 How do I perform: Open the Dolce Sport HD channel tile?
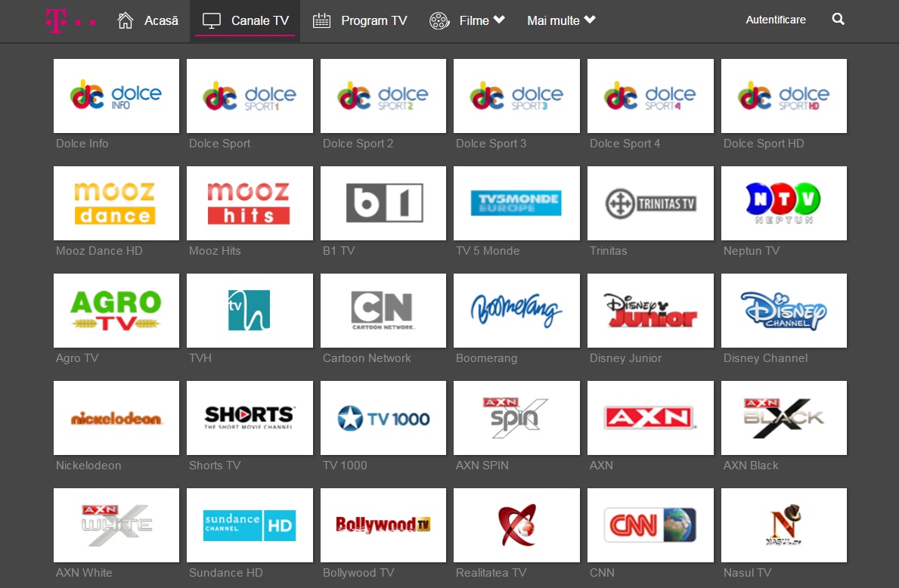tap(784, 96)
